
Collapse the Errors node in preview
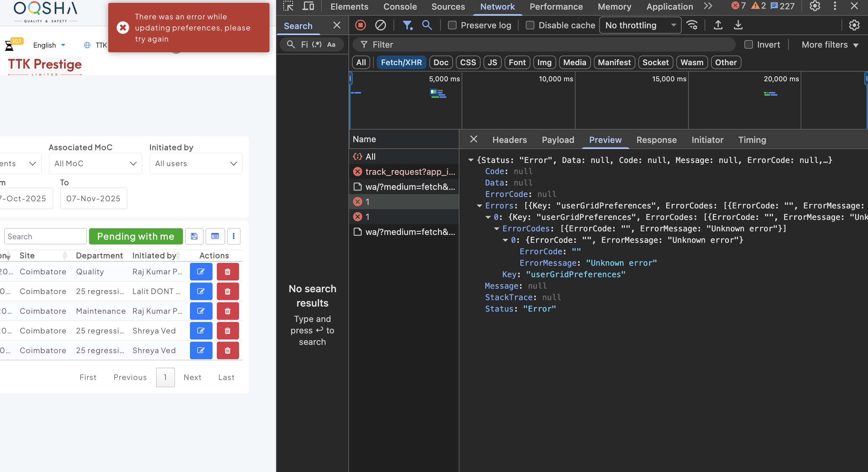(479, 206)
